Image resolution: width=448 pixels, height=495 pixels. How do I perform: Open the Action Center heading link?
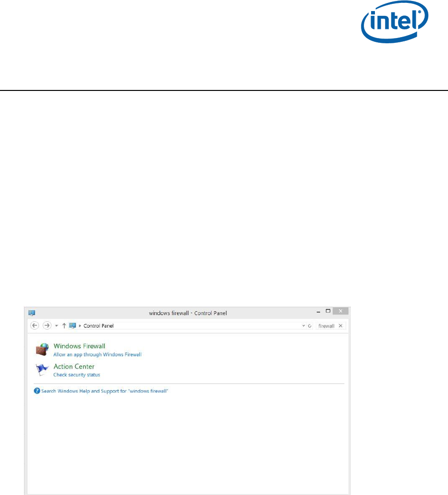[x=74, y=367]
